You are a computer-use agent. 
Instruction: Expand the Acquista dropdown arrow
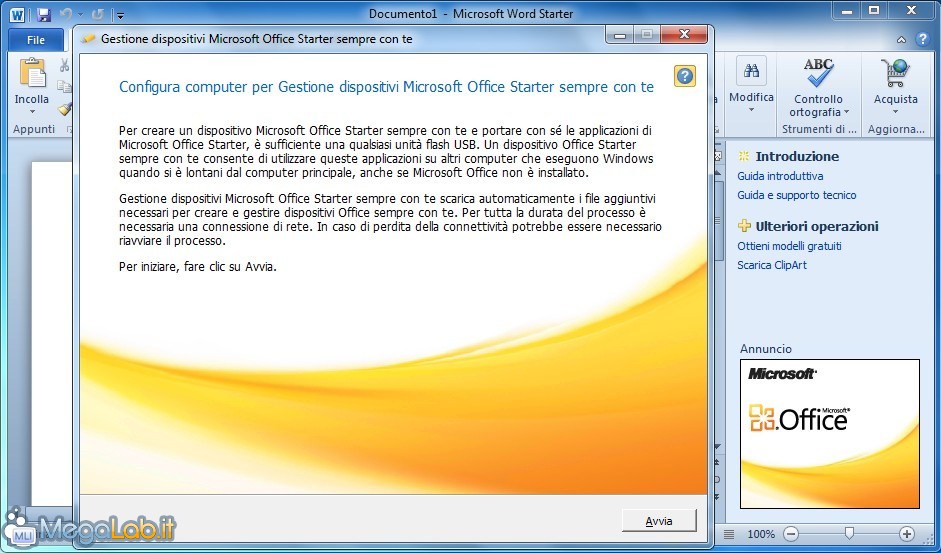pyautogui.click(x=895, y=112)
